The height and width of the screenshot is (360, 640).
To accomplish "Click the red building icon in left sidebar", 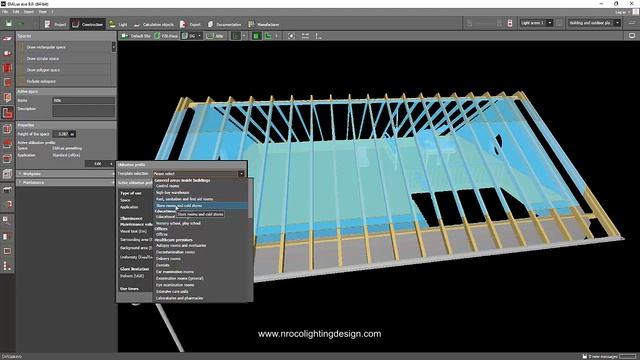I will [7, 68].
